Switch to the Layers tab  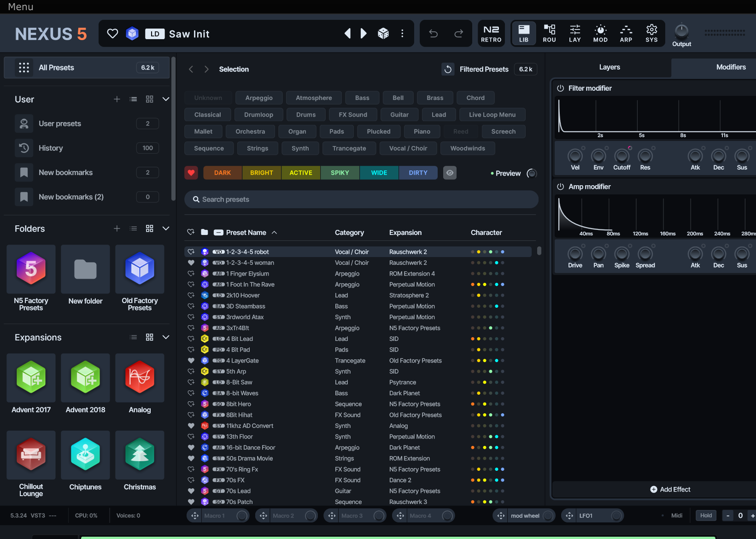[609, 67]
